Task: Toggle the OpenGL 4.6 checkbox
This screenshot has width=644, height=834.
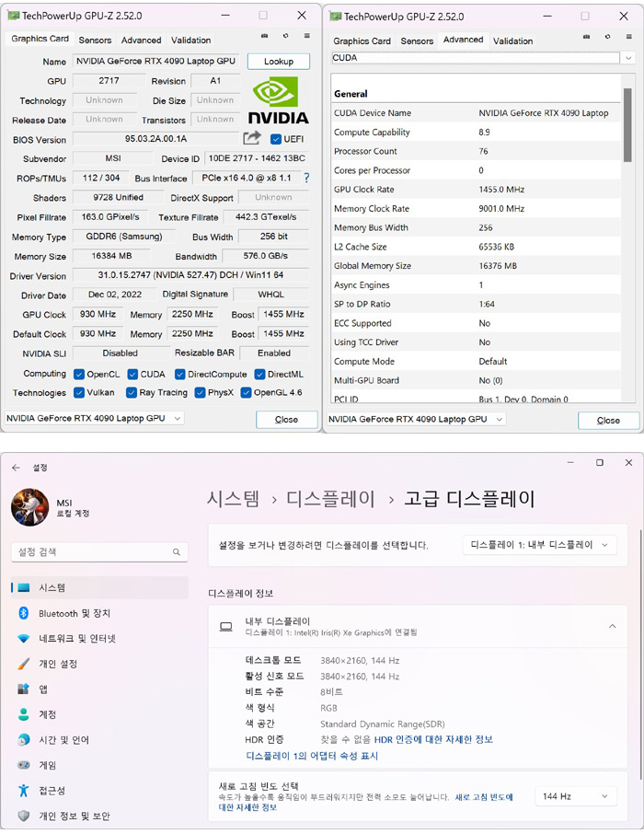Action: (x=246, y=392)
